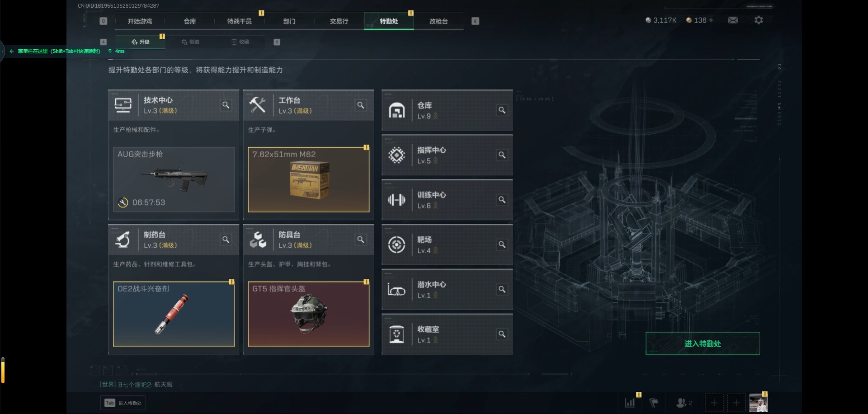This screenshot has width=868, height=414.
Task: Click the 指挥中心 magnifier icon
Action: (502, 155)
